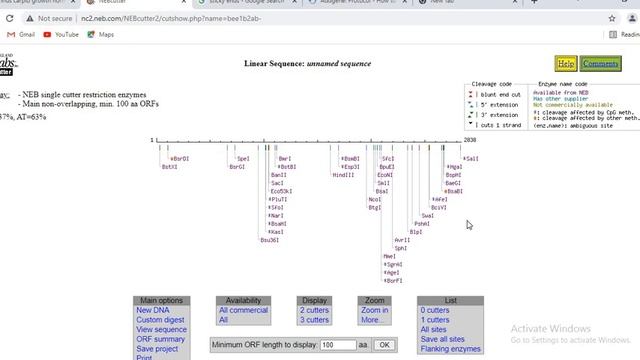The image size is (640, 360).
Task: Click Save all sites link
Action: tap(442, 339)
